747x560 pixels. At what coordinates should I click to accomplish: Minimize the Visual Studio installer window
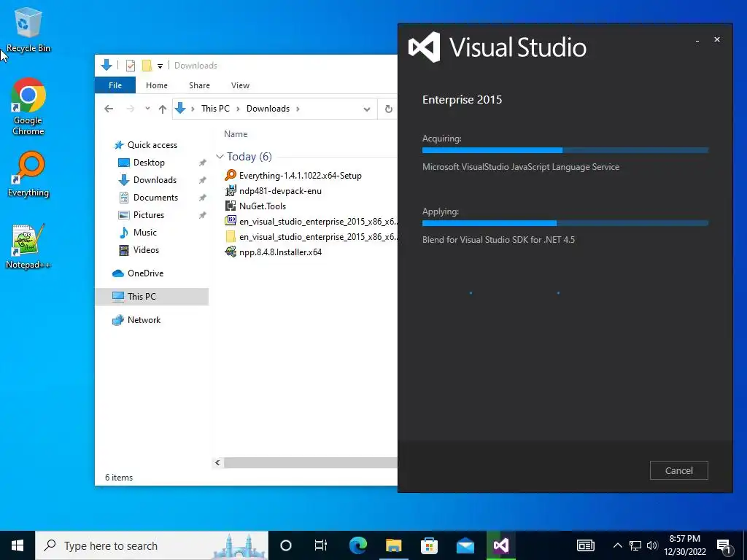pyautogui.click(x=697, y=40)
